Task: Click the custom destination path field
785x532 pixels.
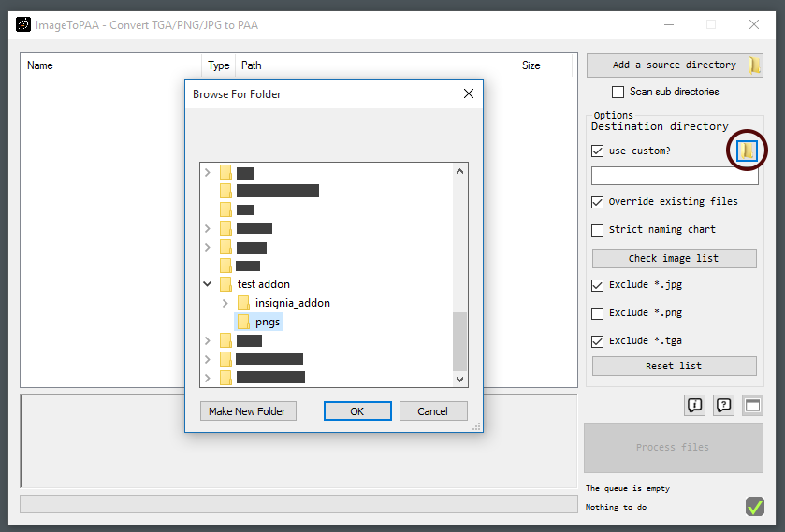Action: [x=674, y=176]
